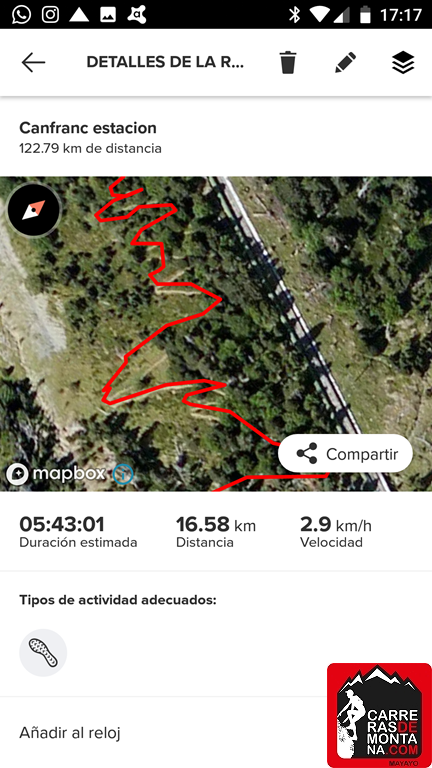The height and width of the screenshot is (768, 432).
Task: Delete route with trash icon
Action: 288,63
